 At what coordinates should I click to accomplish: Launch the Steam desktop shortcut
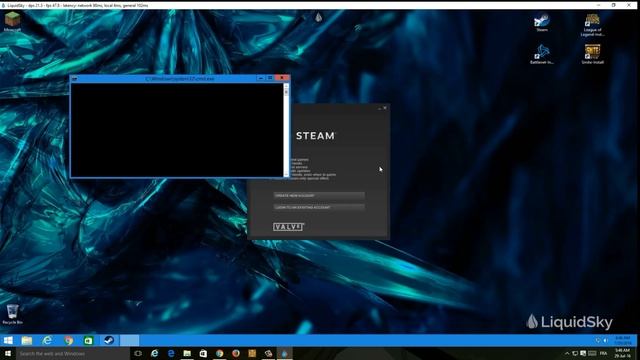point(542,22)
